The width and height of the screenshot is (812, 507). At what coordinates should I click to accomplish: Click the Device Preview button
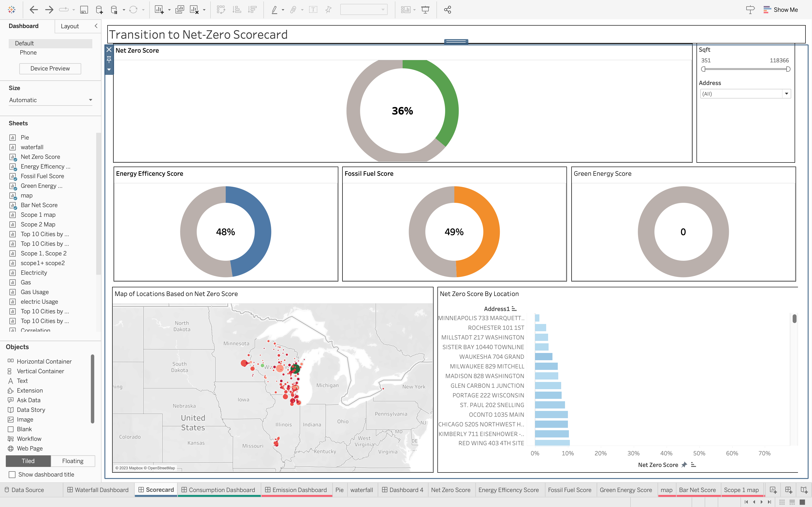coord(50,68)
